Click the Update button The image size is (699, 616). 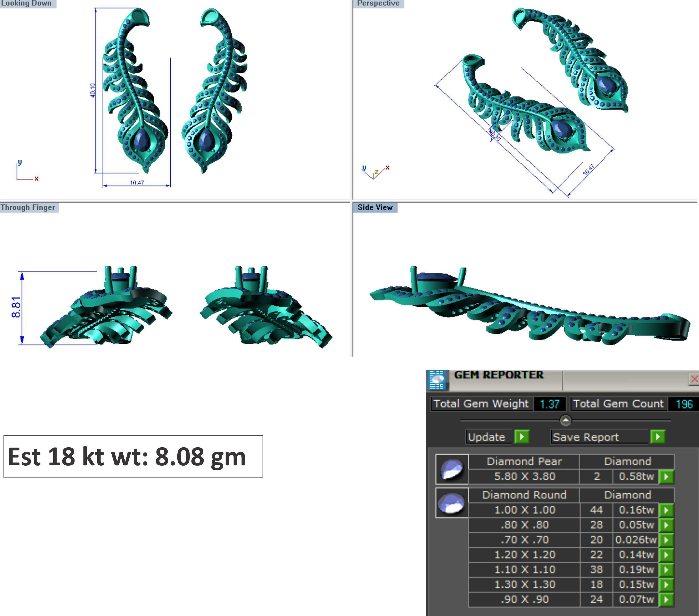pos(489,437)
